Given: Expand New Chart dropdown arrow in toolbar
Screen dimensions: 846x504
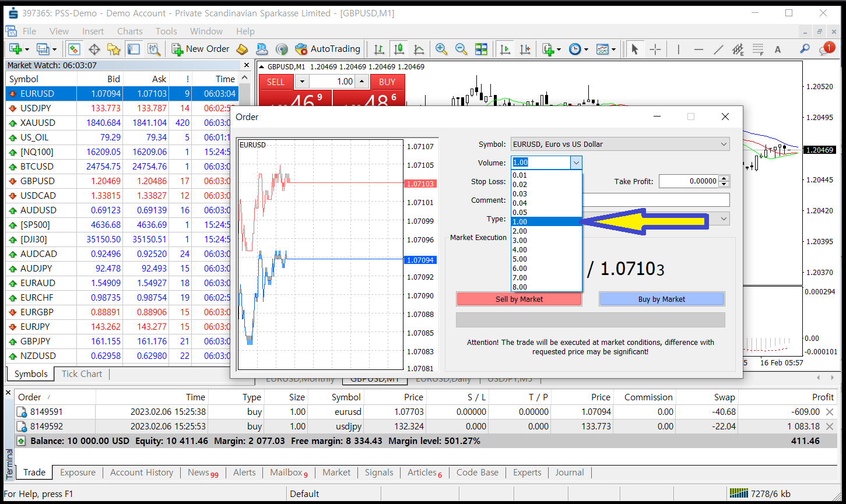Looking at the screenshot, I should point(27,50).
